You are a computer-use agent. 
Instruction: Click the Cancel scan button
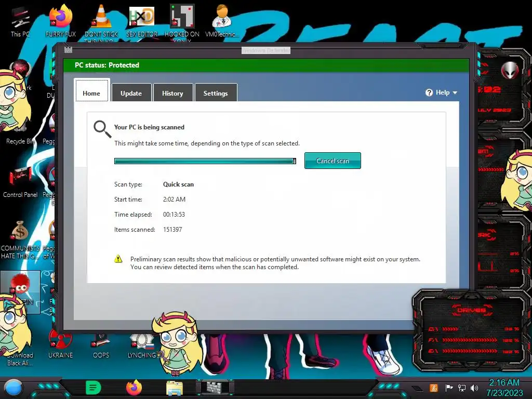332,161
